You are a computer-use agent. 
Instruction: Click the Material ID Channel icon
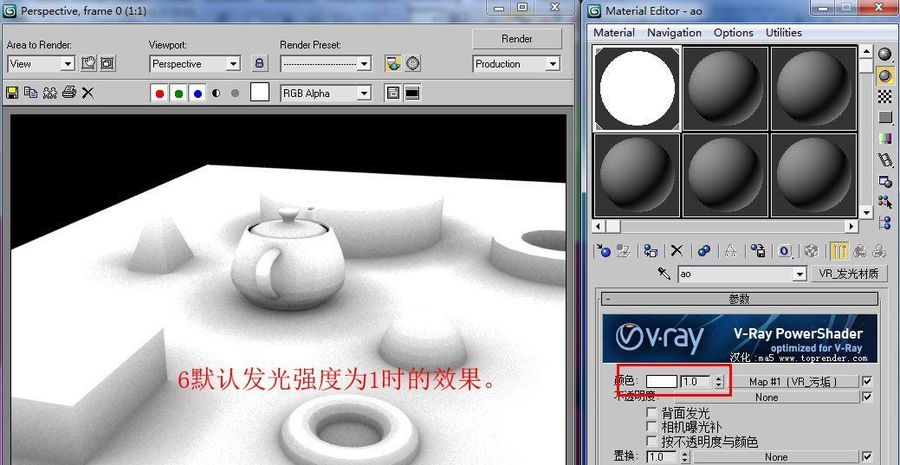pos(785,250)
